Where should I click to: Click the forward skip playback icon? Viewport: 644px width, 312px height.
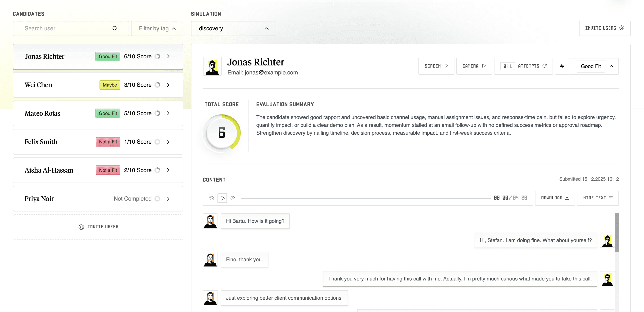tap(233, 198)
